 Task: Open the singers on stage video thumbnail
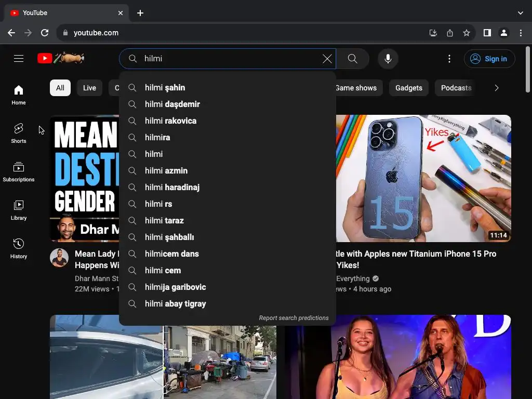(x=398, y=357)
